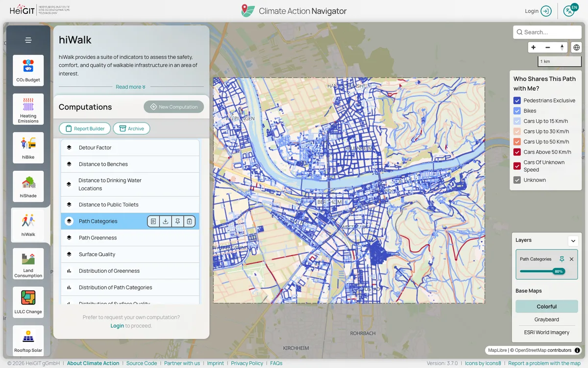The image size is (588, 368).
Task: Click Login link in computation panel
Action: (x=117, y=326)
